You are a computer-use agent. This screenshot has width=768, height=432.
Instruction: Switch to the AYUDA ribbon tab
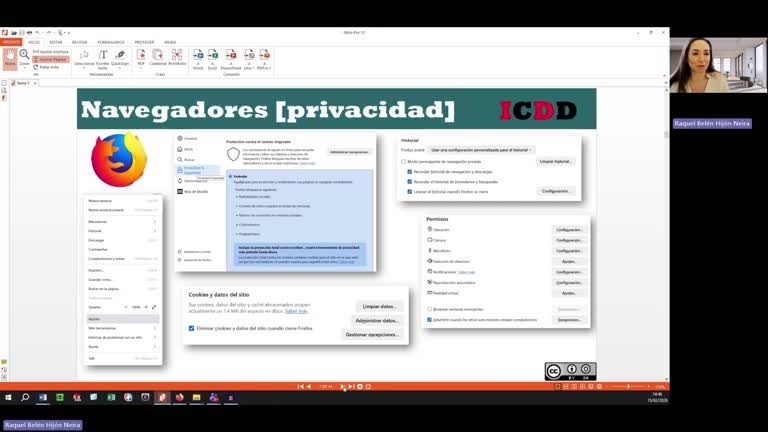169,43
